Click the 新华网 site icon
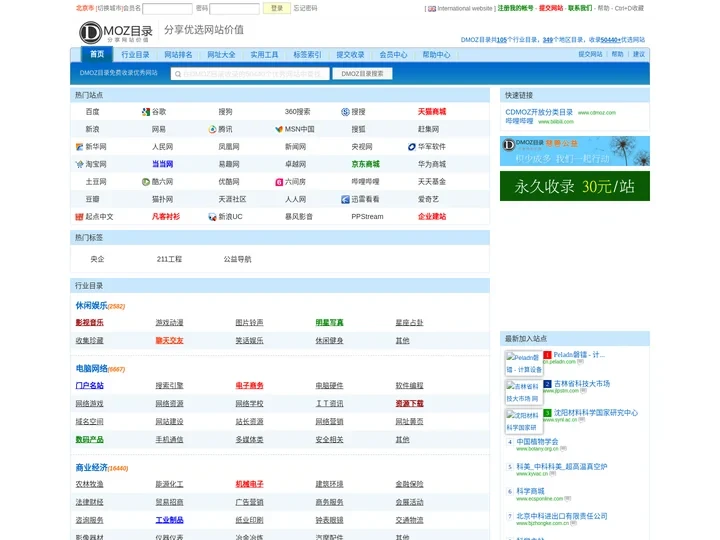The height and width of the screenshot is (540, 720). [79, 147]
